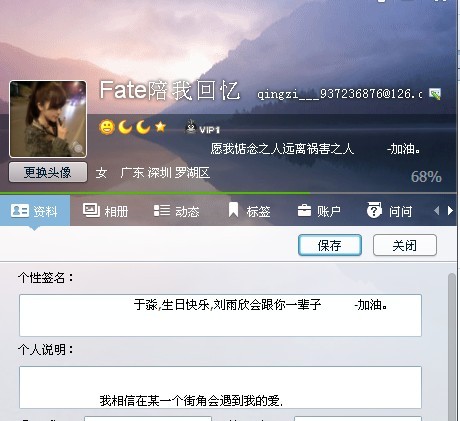Click the profile avatar photo

(48, 119)
